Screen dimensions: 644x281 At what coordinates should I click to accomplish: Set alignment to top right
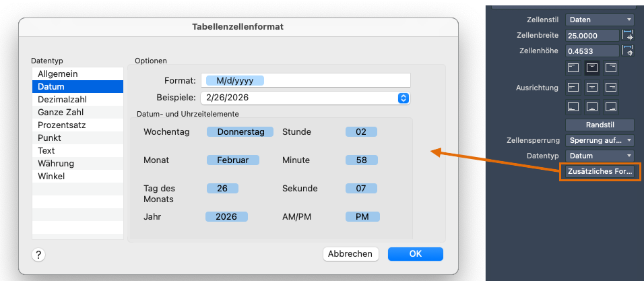pos(611,67)
